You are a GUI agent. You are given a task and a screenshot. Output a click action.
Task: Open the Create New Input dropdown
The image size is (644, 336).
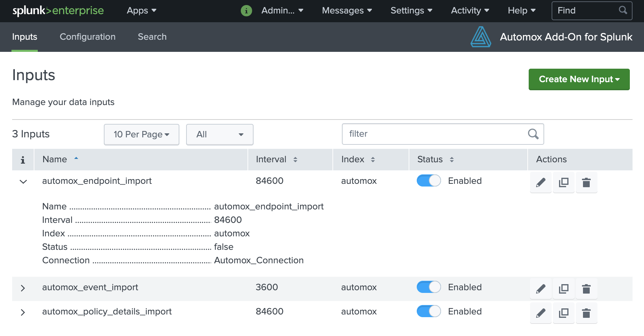coord(579,79)
